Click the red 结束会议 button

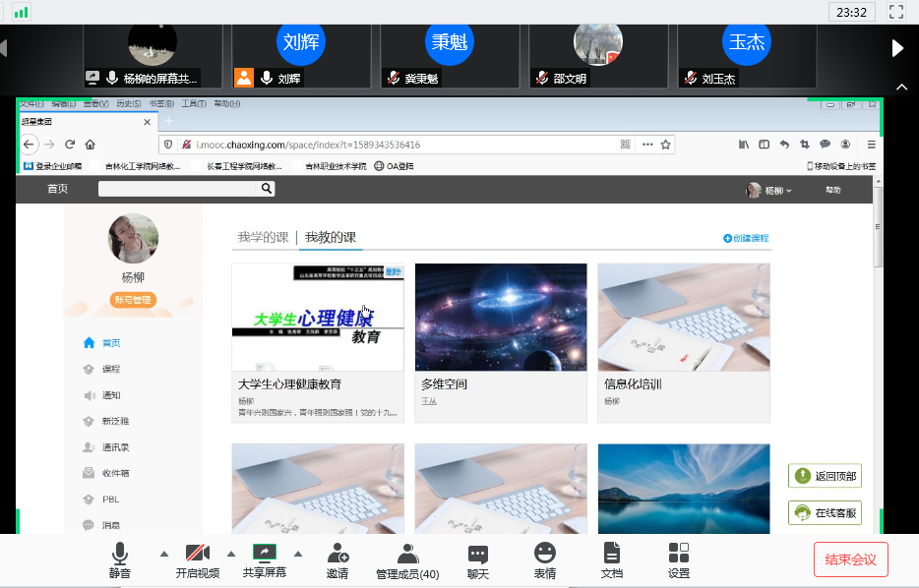pyautogui.click(x=850, y=559)
